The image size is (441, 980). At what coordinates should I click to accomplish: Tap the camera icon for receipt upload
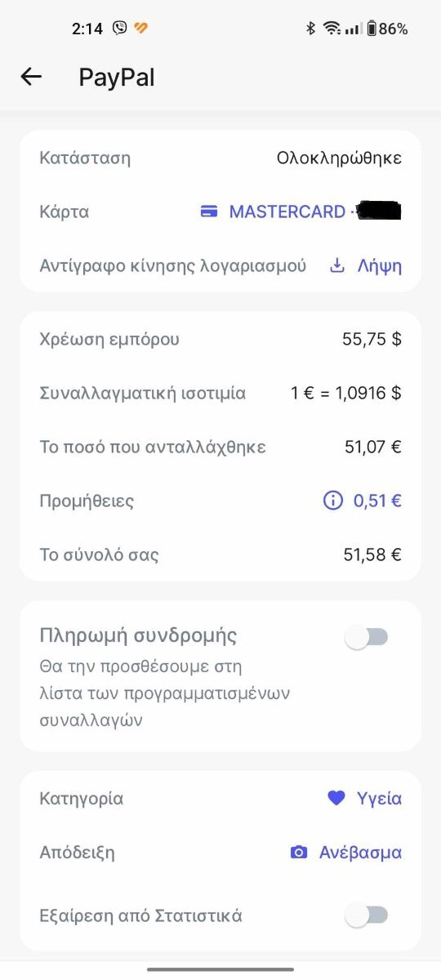point(299,853)
